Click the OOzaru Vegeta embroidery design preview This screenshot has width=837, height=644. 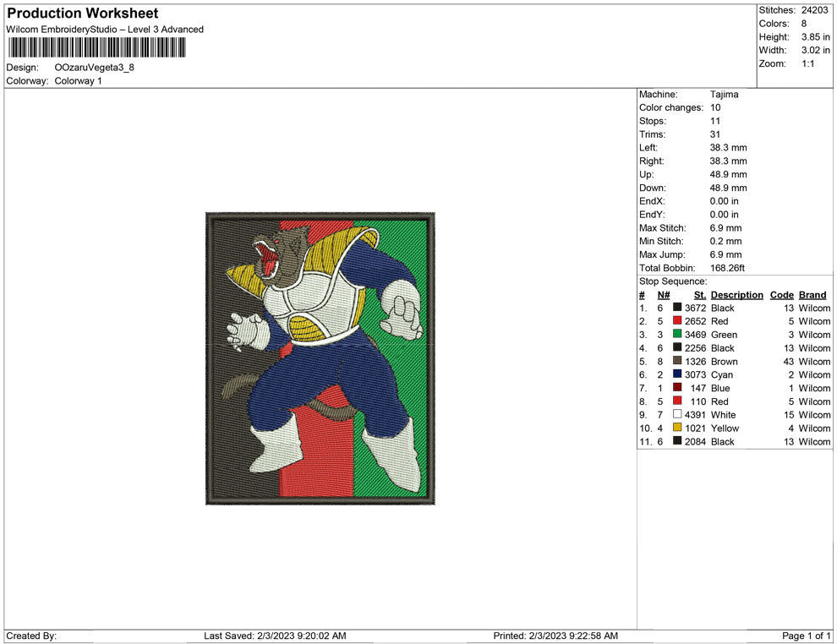click(x=320, y=358)
